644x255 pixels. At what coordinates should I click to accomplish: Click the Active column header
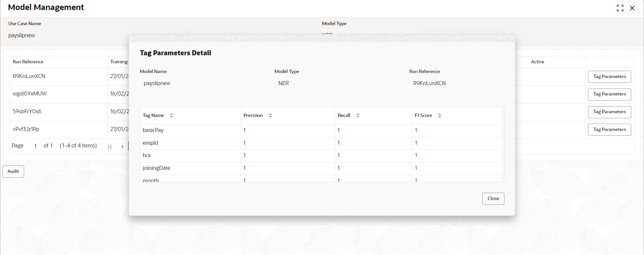point(537,62)
